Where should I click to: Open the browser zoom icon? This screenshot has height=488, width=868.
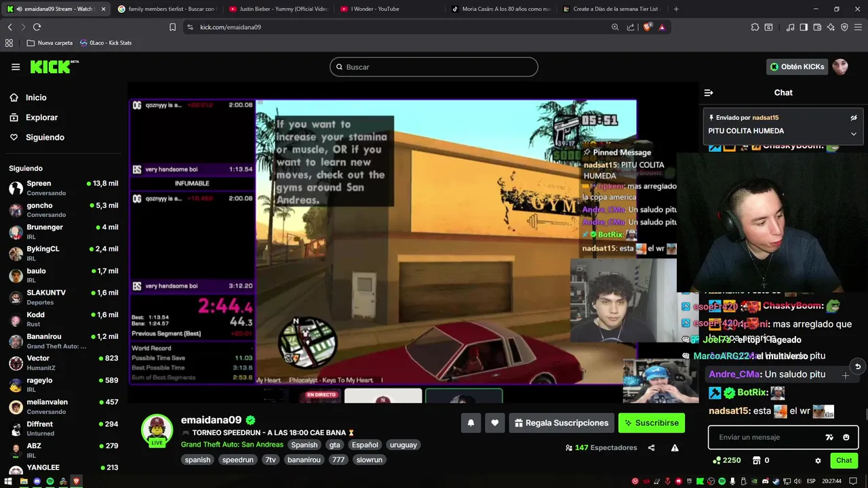point(615,27)
